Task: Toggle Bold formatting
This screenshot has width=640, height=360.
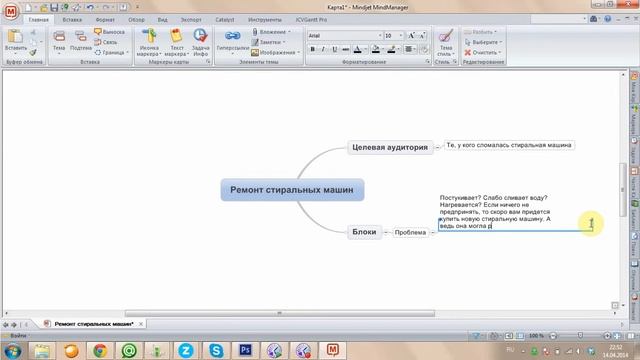Action: pyautogui.click(x=313, y=49)
